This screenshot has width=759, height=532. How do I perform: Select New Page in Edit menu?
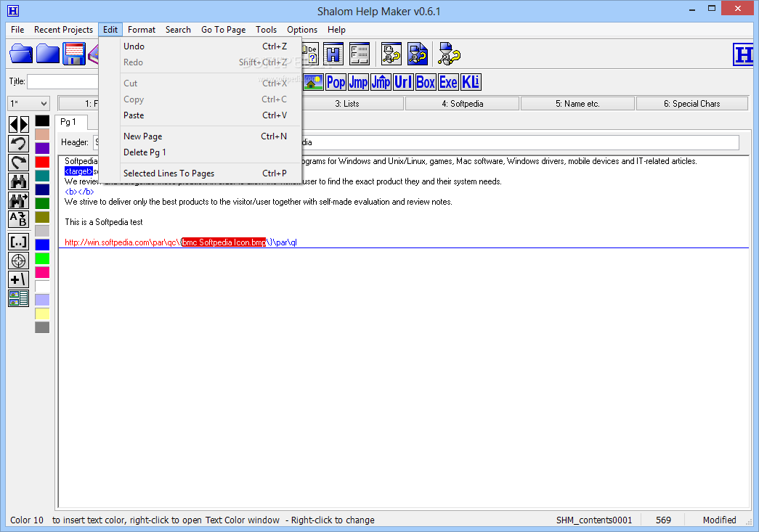(x=200, y=136)
